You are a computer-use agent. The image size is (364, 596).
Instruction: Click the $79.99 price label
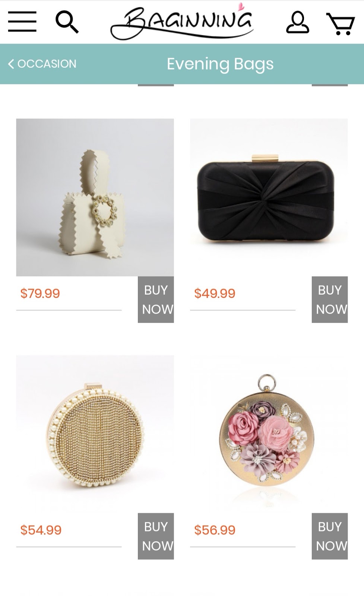[x=40, y=293]
